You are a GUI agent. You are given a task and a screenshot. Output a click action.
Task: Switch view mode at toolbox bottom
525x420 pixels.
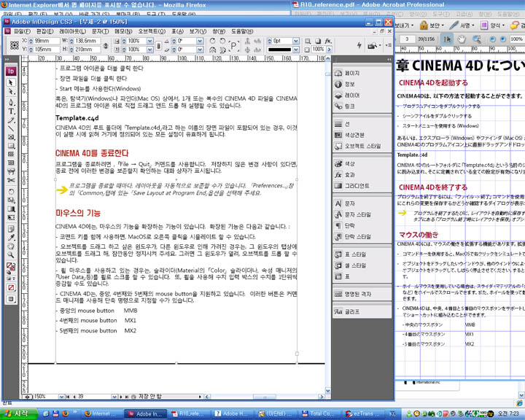pos(11,299)
